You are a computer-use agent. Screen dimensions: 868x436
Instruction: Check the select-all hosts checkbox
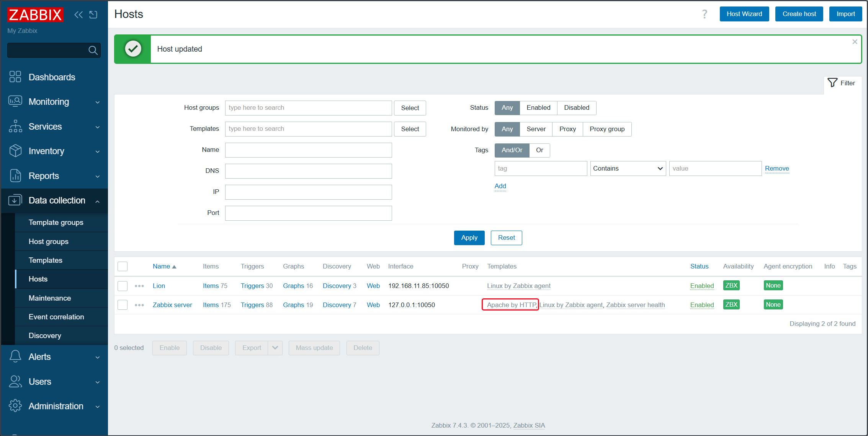123,266
